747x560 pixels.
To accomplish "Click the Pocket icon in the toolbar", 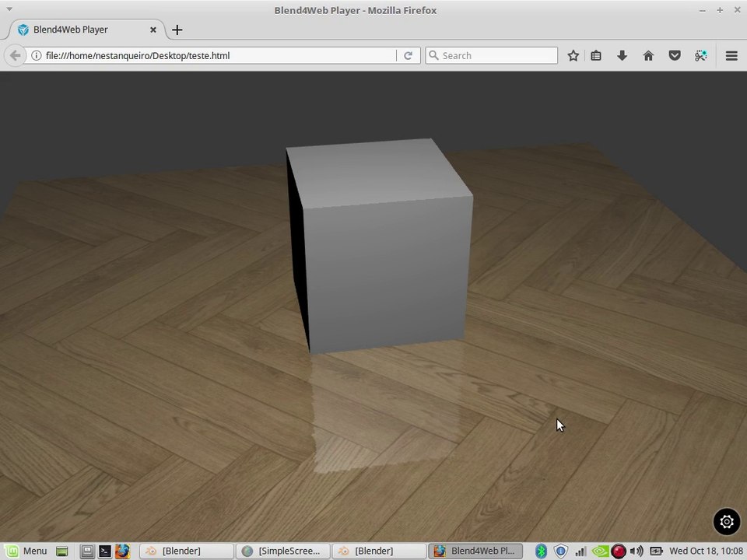I will 675,56.
